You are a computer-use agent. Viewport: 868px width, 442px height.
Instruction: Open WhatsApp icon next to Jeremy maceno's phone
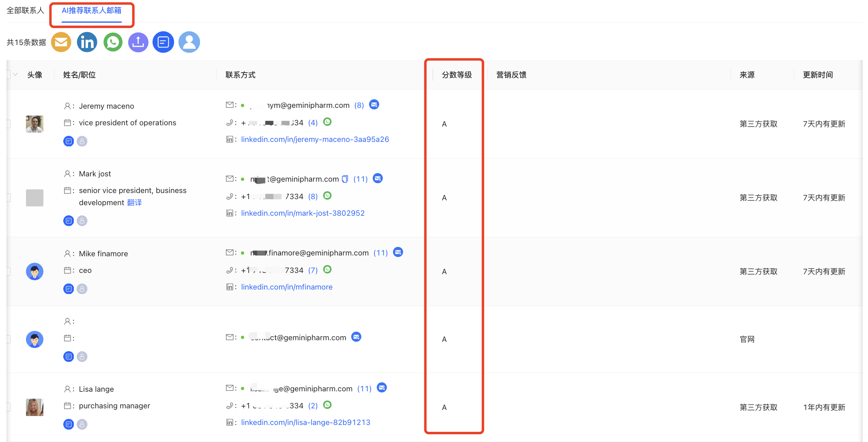click(x=327, y=122)
